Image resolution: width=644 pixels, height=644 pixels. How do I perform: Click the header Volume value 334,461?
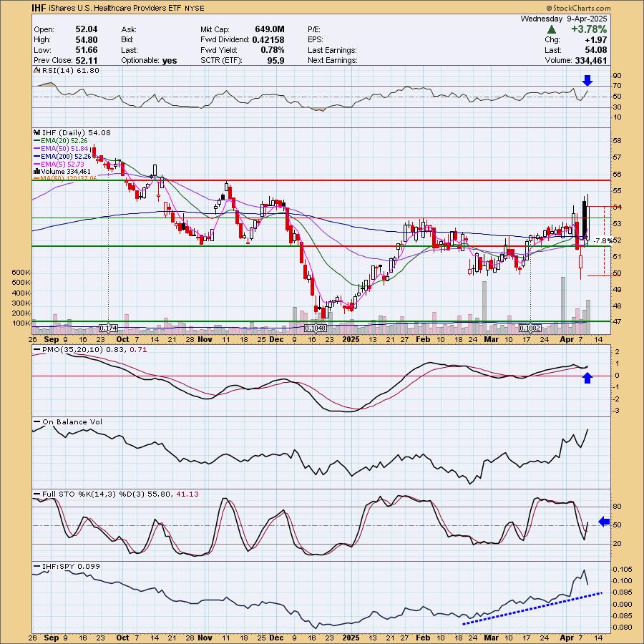(x=590, y=60)
